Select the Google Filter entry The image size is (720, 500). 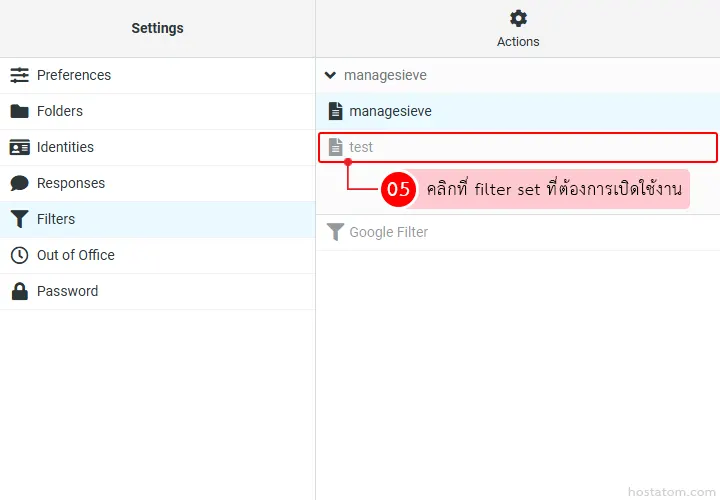click(388, 232)
